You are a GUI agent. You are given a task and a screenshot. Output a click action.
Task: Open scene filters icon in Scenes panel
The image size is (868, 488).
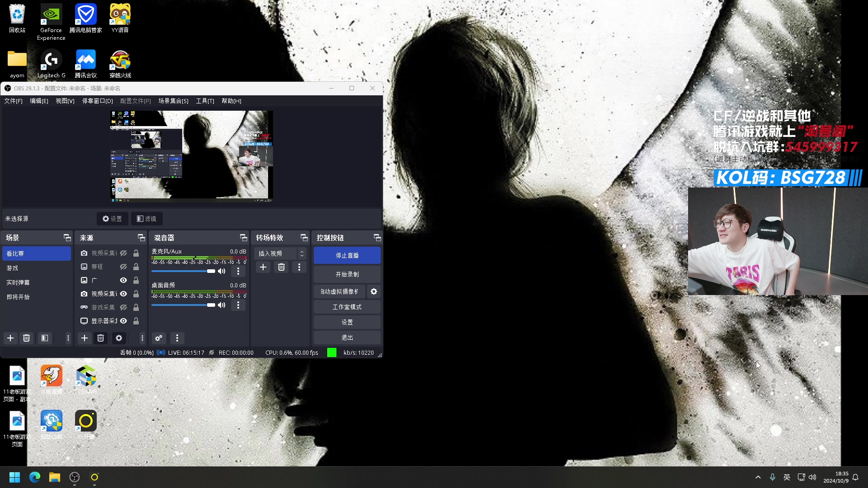44,338
